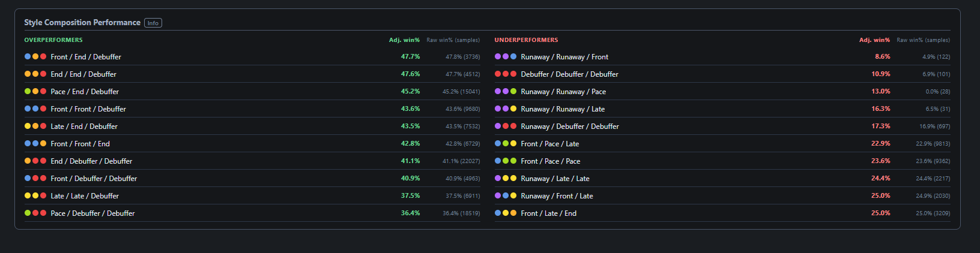This screenshot has width=980, height=253.
Task: Click the dots icon beside Front / Debuffer / Debuffer
Action: click(x=35, y=179)
